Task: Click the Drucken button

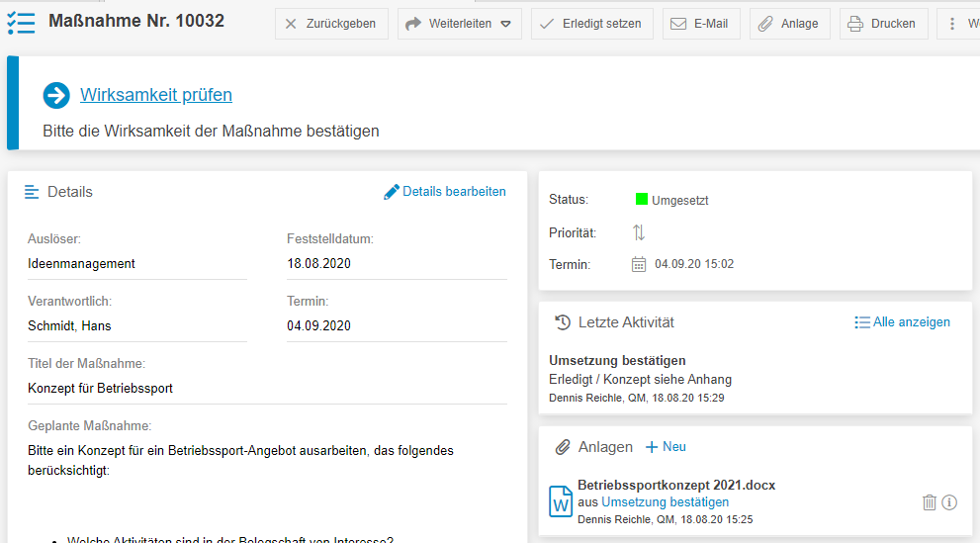Action: 884,24
